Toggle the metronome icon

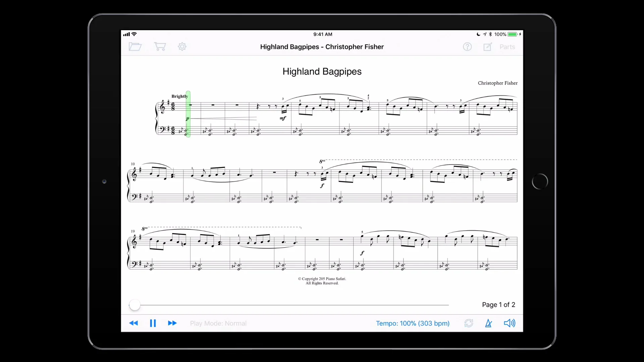489,323
